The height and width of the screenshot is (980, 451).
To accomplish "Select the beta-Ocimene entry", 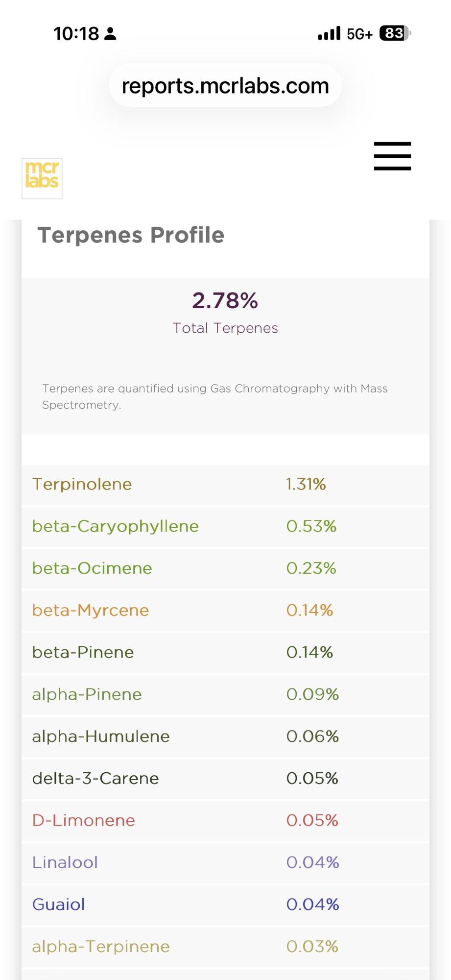I will point(225,568).
